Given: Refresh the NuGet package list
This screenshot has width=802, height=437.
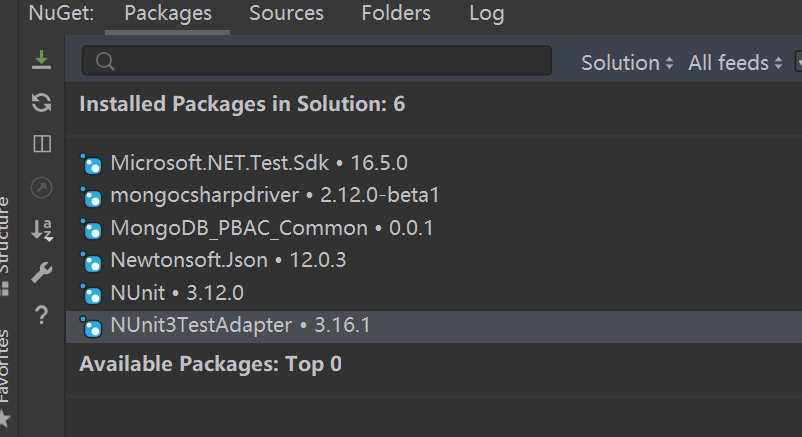Looking at the screenshot, I should [x=41, y=102].
